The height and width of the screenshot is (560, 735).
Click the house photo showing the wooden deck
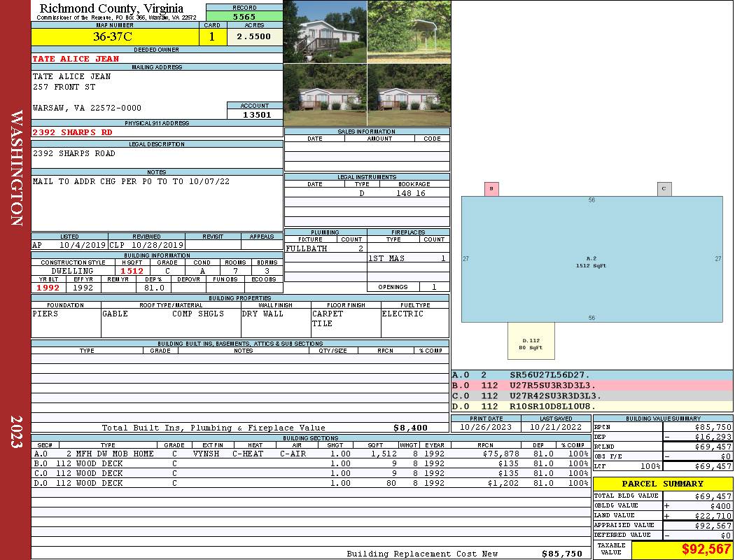[324, 31]
